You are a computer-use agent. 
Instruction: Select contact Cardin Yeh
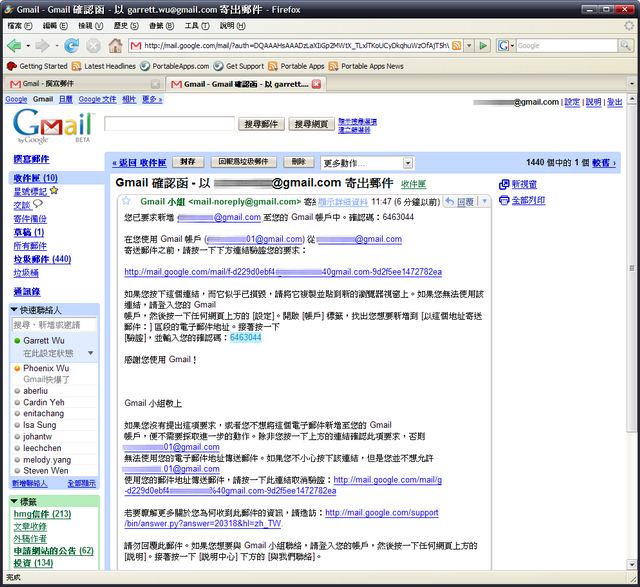[44, 402]
